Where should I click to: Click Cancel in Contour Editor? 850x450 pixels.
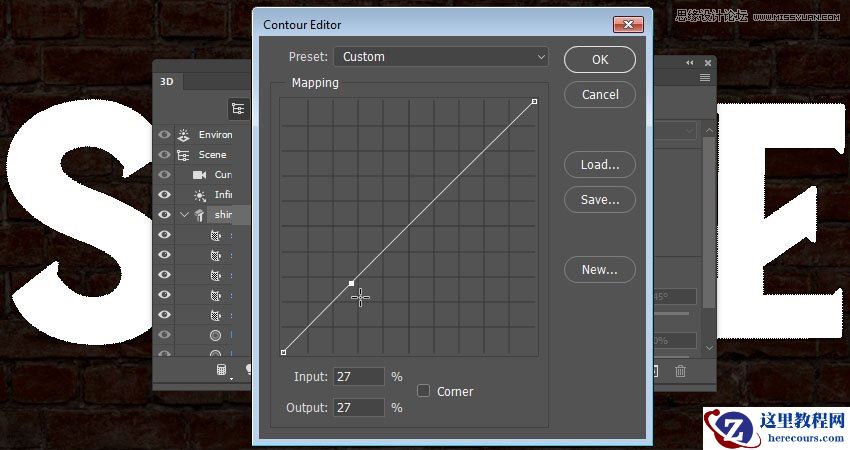coord(600,95)
